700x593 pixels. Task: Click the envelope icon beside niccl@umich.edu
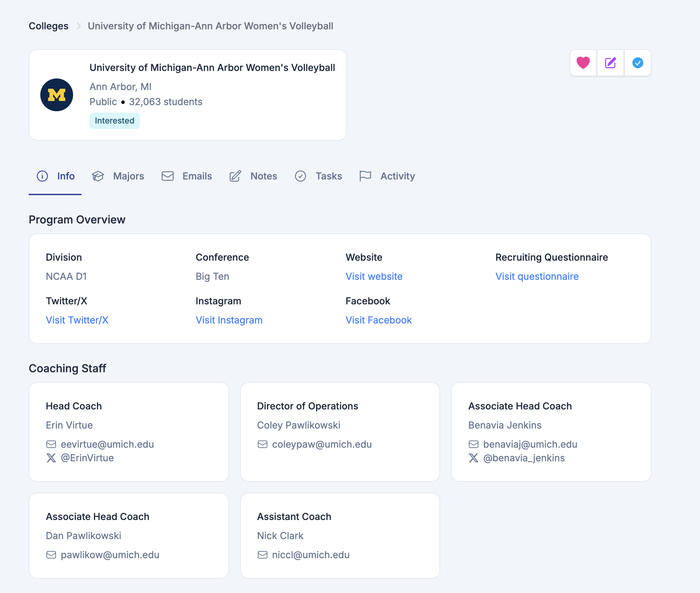263,555
